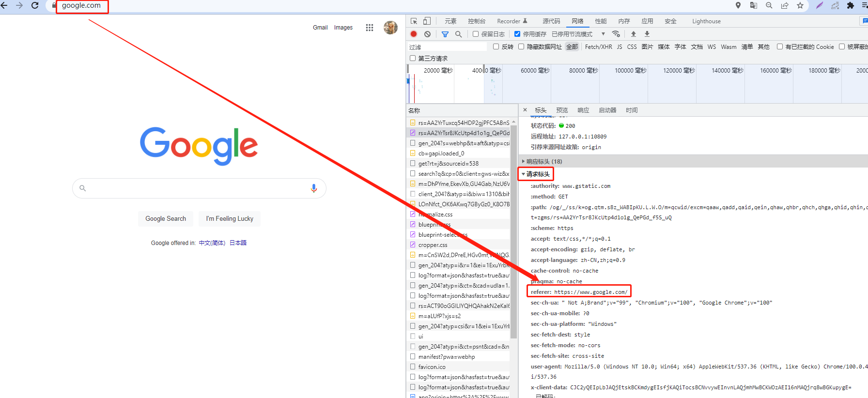Click into the Google search input box
This screenshot has height=398, width=868.
pos(199,188)
